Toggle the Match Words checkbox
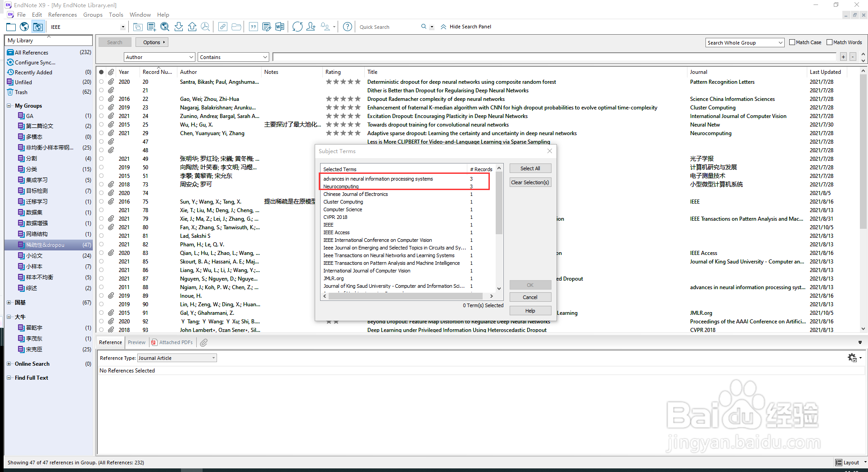The image size is (868, 472). tap(830, 42)
